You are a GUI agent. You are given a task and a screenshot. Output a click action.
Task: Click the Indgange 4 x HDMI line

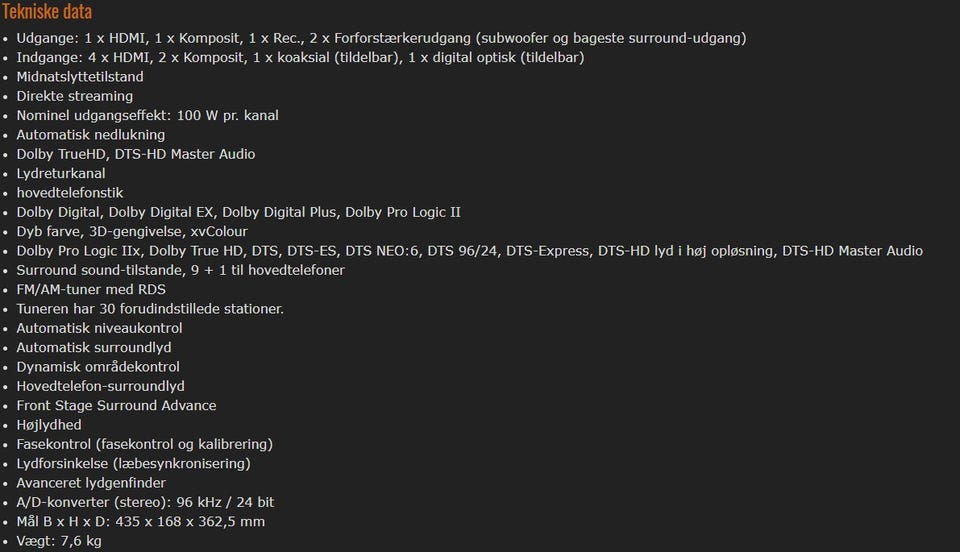coord(300,58)
